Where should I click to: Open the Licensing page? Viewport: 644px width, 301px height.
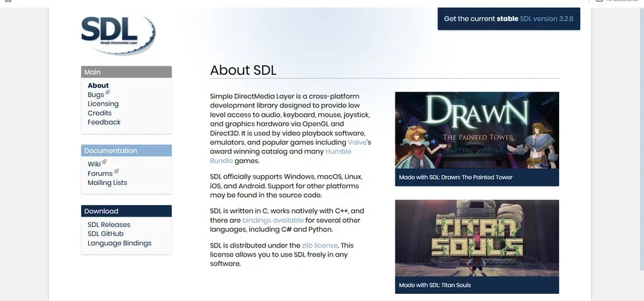(x=103, y=104)
